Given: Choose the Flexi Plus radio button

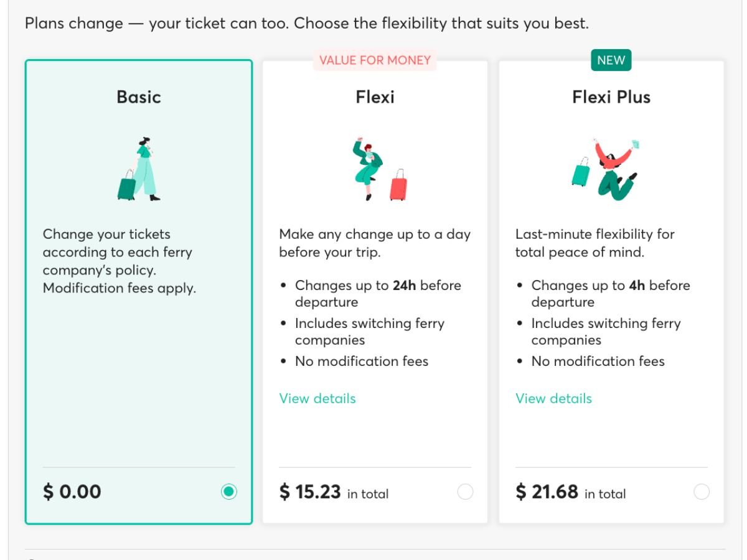Looking at the screenshot, I should coord(702,492).
